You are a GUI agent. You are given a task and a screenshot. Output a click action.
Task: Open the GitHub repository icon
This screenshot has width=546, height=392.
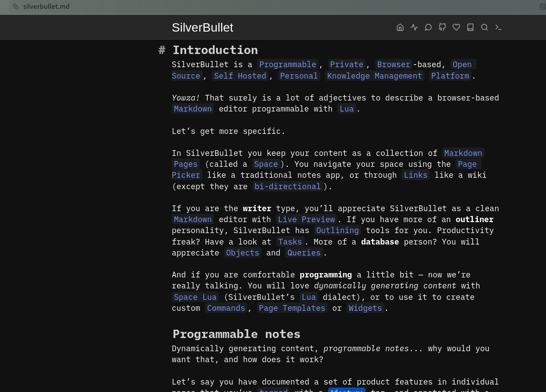point(442,27)
